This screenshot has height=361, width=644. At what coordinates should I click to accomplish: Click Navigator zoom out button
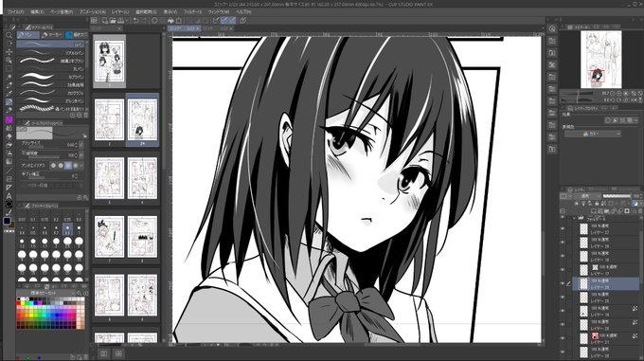tap(613, 94)
